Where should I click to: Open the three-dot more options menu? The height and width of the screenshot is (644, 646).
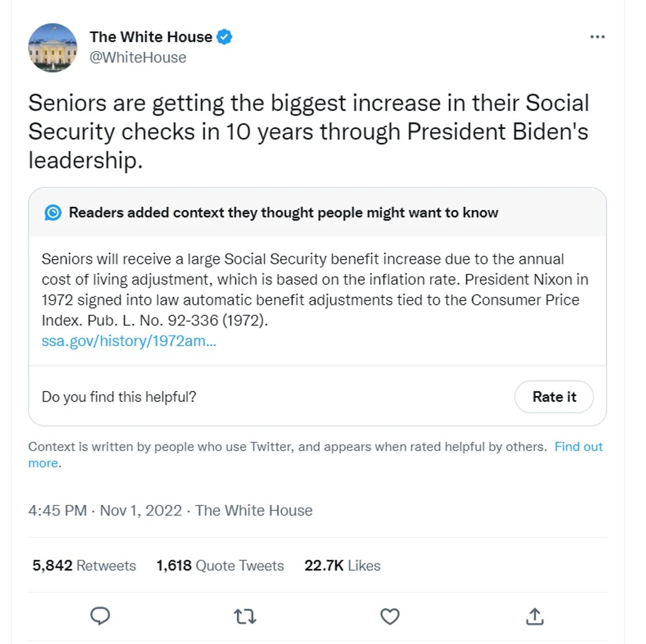pyautogui.click(x=597, y=37)
